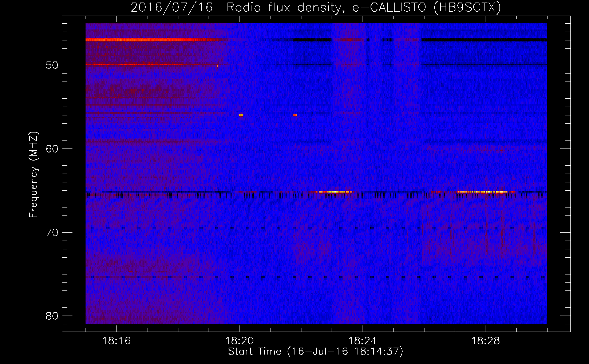Click the 18:16 time tick label
Image resolution: width=589 pixels, height=364 pixels.
116,341
